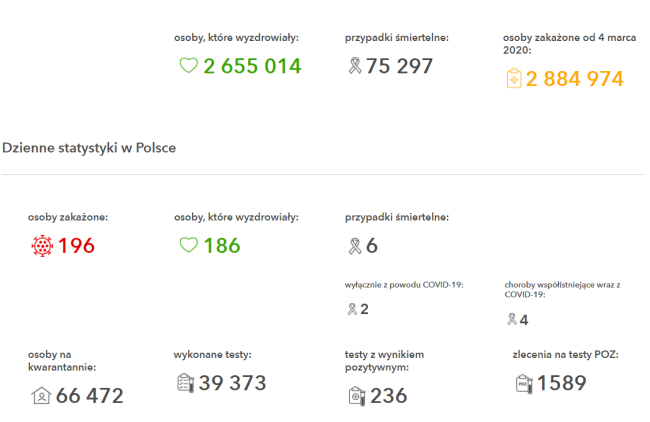Click the orange clipboard icon beside 2 884 974
This screenshot has height=422, width=650.
tap(514, 79)
